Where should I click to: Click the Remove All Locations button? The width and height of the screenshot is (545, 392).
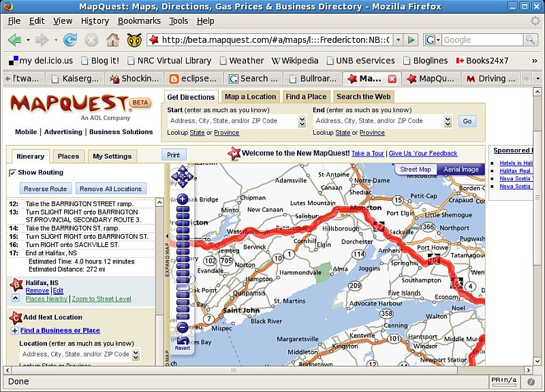pos(110,189)
